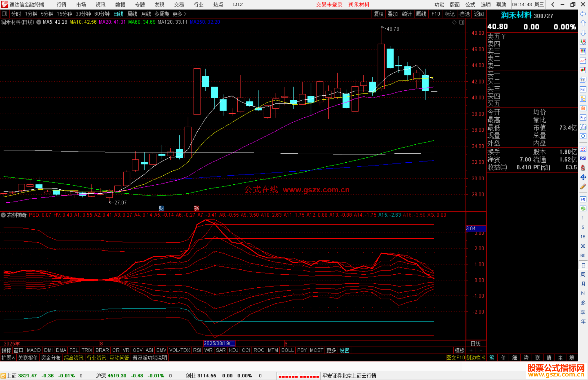The height and width of the screenshot is (380, 588).
Task: Zoom in chart with plus button
Action: (471, 350)
